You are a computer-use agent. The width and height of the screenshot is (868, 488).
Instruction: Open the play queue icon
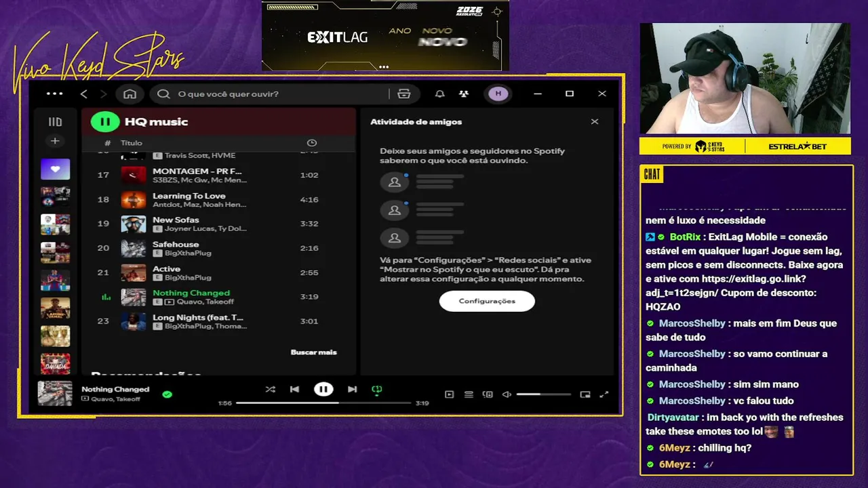pyautogui.click(x=469, y=394)
